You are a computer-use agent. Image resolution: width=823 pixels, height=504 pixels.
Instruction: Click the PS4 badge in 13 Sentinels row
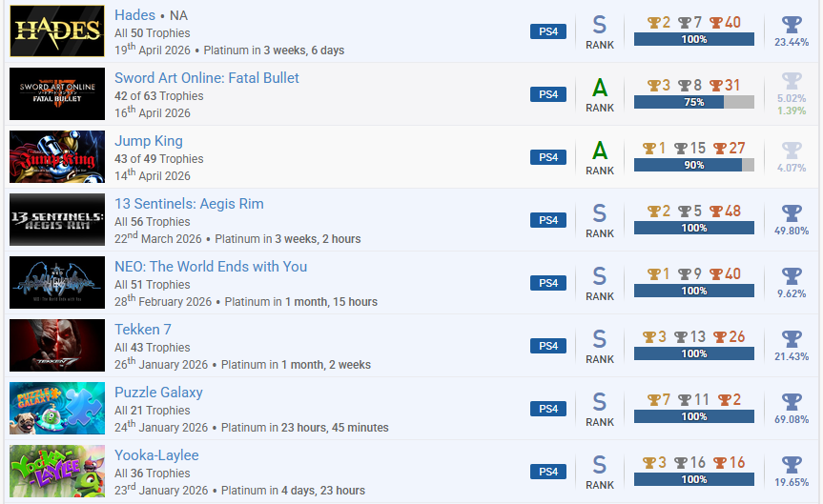[548, 220]
